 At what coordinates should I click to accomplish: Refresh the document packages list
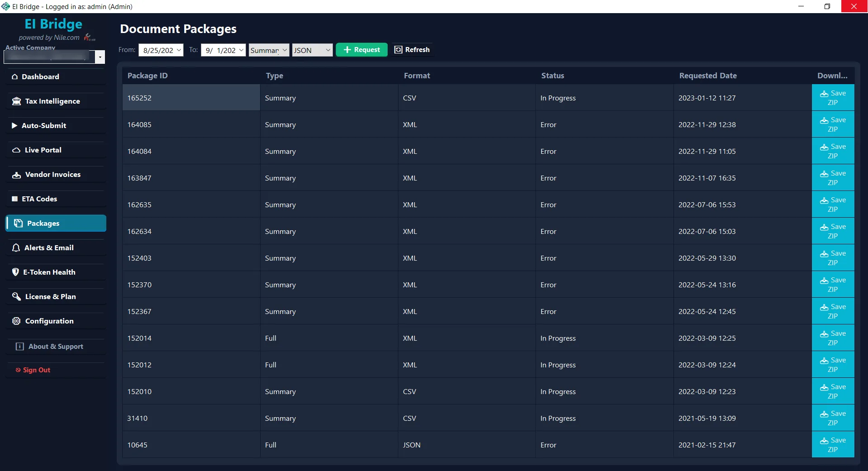[412, 50]
